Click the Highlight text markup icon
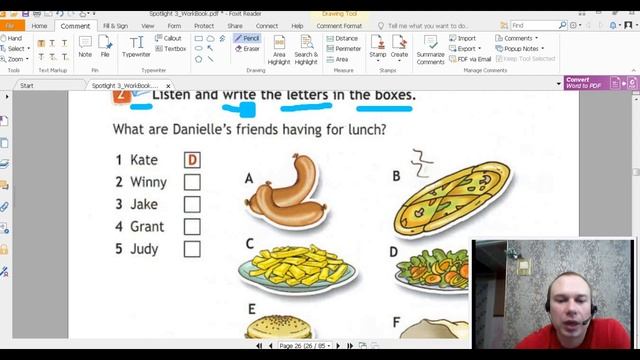This screenshot has width=640, height=360. 41,43
